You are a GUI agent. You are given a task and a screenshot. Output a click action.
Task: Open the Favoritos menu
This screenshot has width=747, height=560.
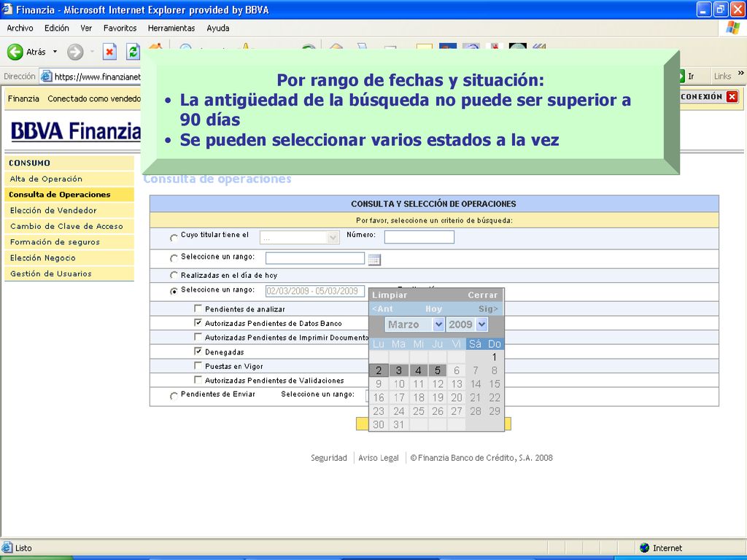point(120,28)
